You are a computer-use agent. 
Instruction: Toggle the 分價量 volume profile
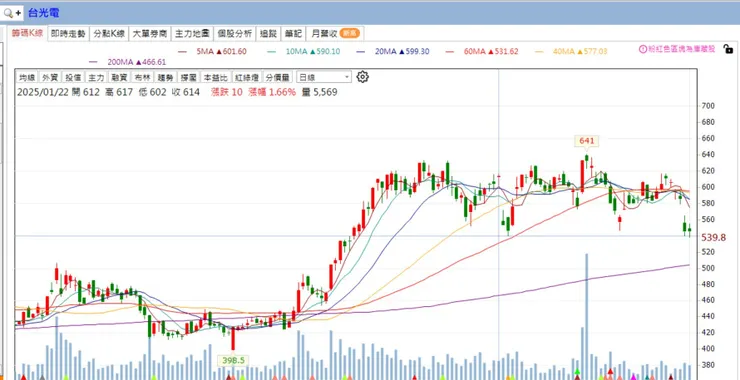pyautogui.click(x=278, y=77)
